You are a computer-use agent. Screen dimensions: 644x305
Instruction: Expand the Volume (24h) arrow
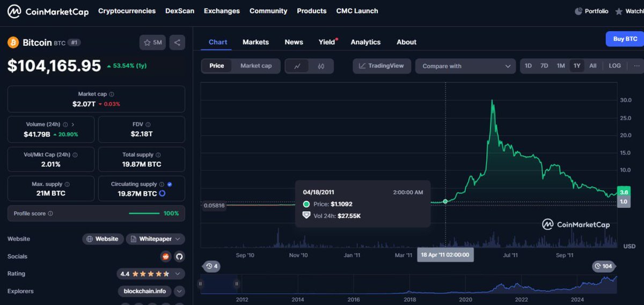coord(72,124)
